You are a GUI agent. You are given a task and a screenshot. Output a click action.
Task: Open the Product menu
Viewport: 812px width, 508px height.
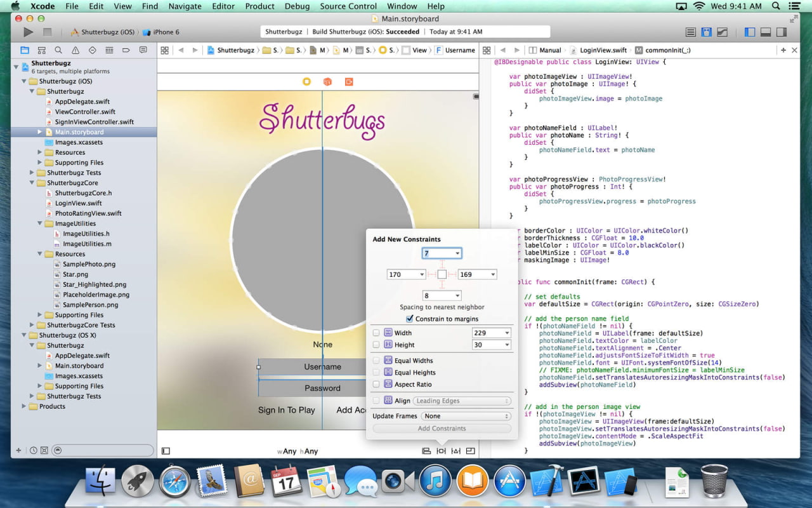click(x=259, y=6)
